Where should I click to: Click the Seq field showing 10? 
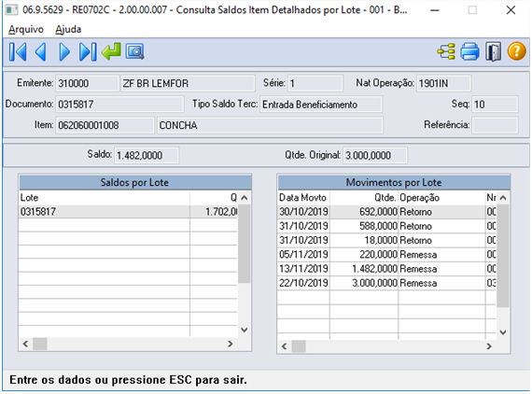point(495,105)
